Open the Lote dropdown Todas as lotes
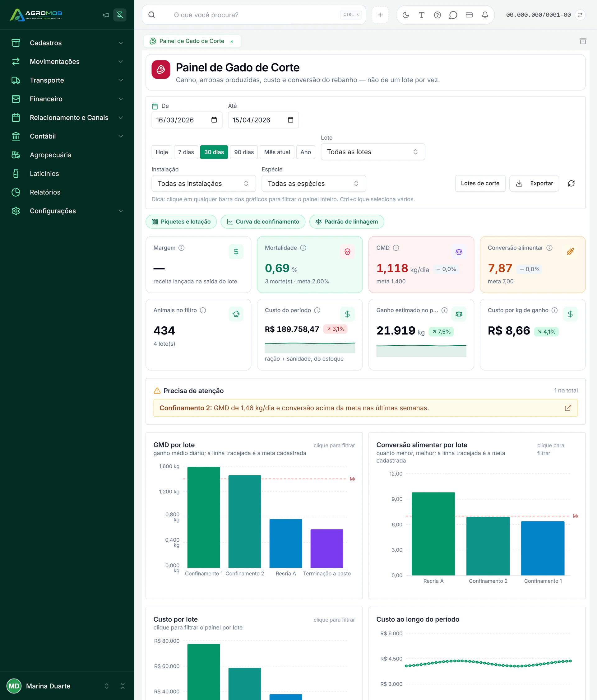 [x=373, y=152]
